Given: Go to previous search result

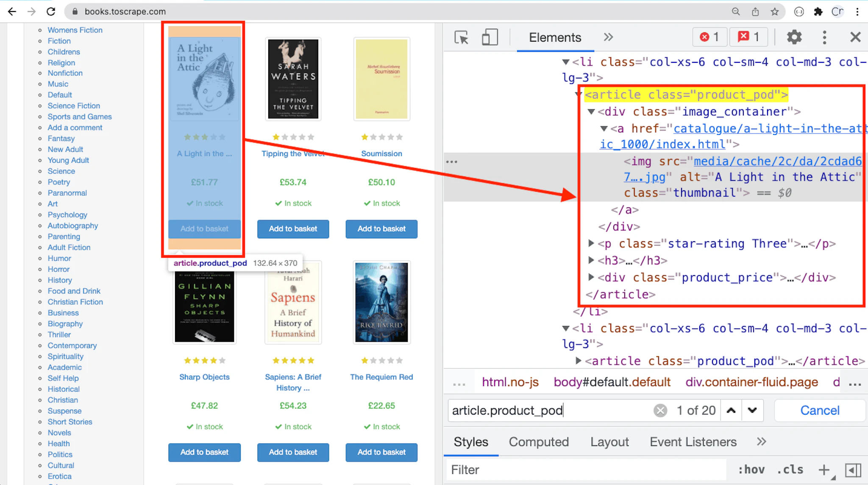Looking at the screenshot, I should pyautogui.click(x=731, y=410).
